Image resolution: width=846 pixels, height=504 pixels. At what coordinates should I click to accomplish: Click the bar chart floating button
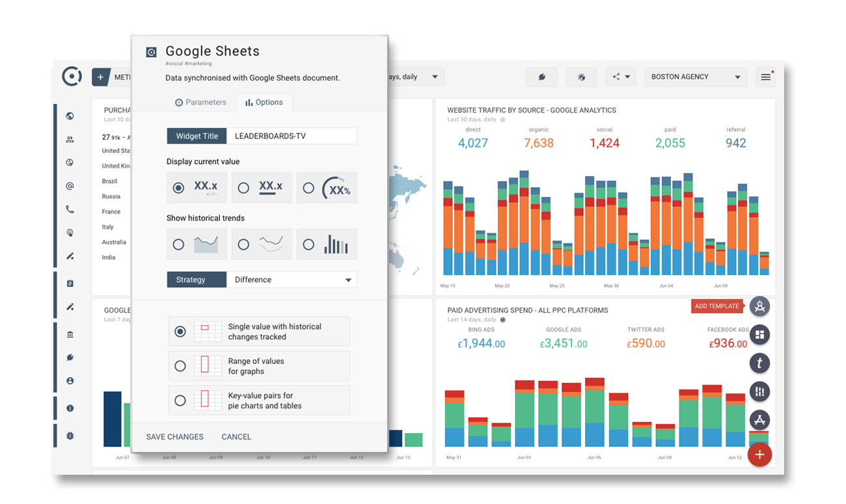point(759,391)
